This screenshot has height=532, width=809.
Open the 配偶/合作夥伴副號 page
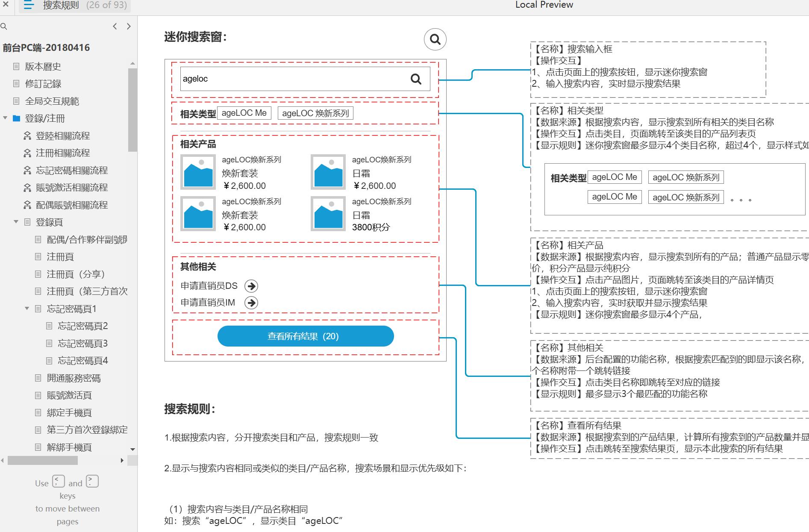pyautogui.click(x=87, y=239)
